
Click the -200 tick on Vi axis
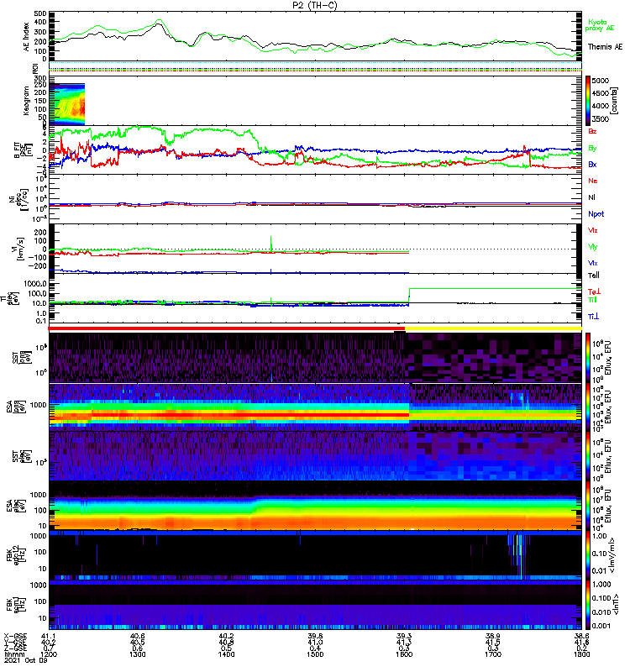point(39,266)
